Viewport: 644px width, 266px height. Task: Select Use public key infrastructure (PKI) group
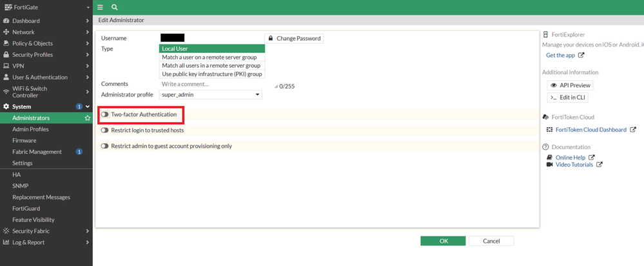coord(212,74)
